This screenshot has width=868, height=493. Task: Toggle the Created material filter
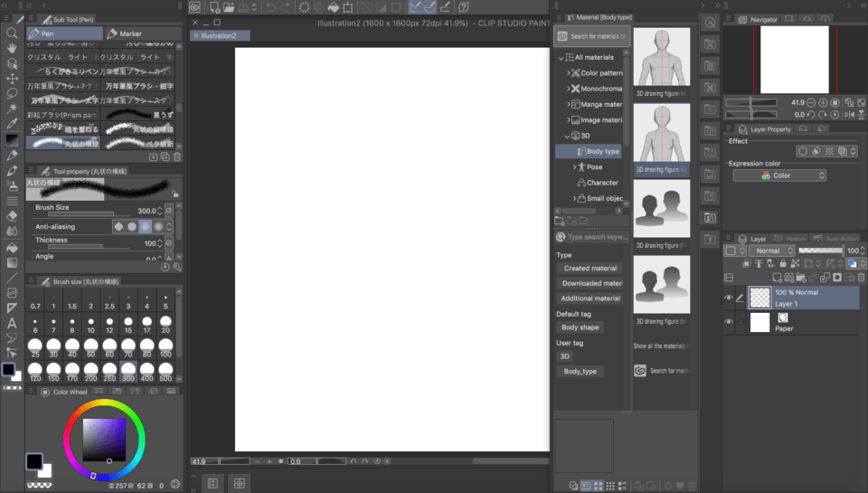pos(590,269)
